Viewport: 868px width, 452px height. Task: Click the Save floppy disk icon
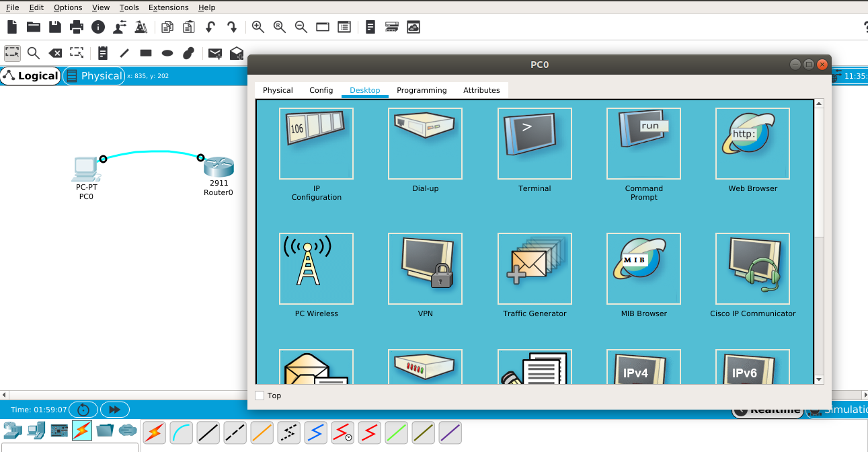[x=55, y=27]
